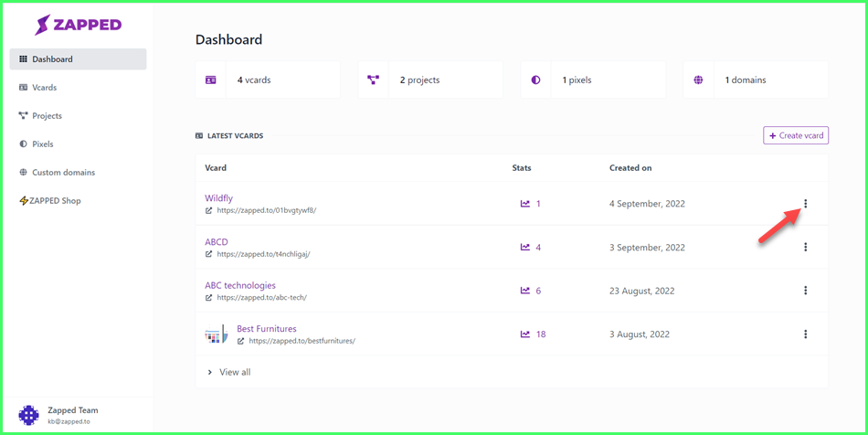This screenshot has height=435, width=868.
Task: Open the 4 vcards summary card
Action: click(268, 80)
